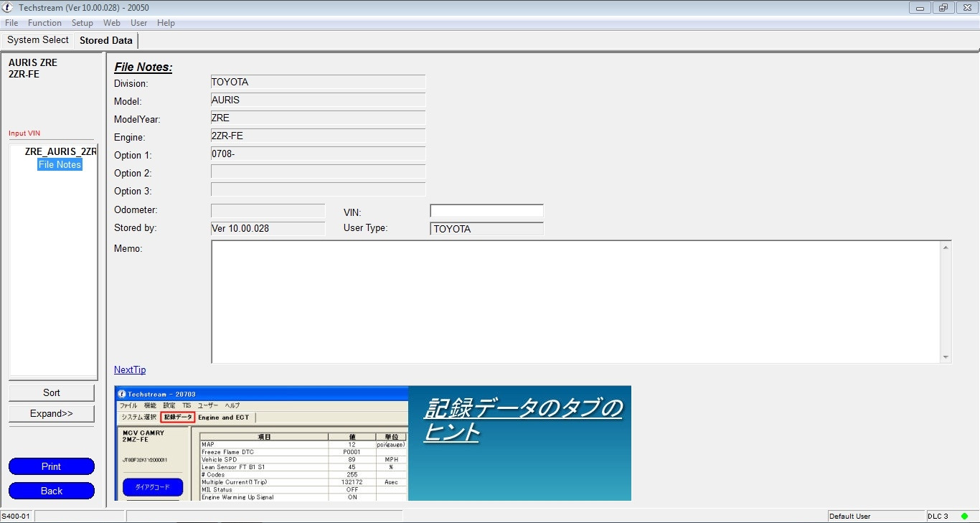Click the Sort button

(x=52, y=392)
